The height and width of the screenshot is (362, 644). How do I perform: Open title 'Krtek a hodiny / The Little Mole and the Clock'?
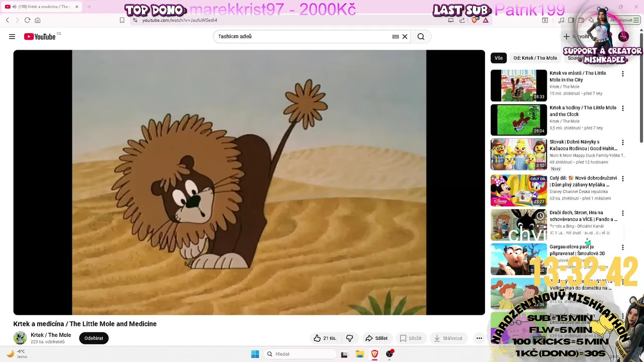click(583, 111)
